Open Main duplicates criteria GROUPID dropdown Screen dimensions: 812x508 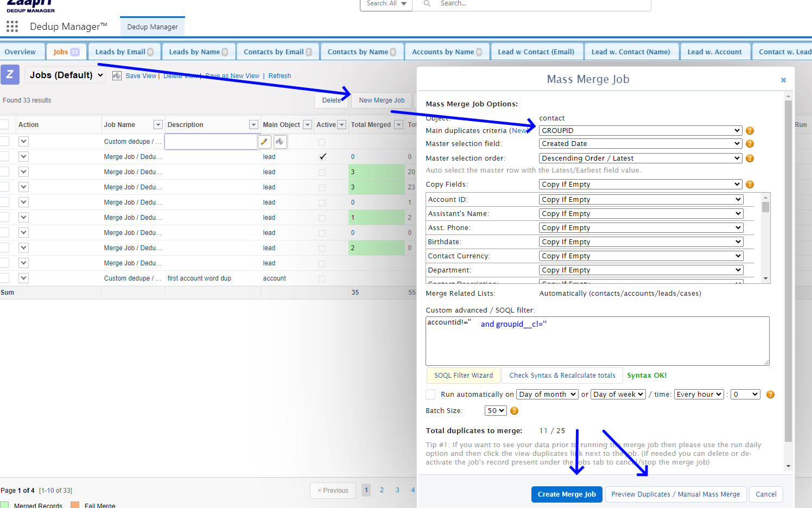tap(640, 131)
